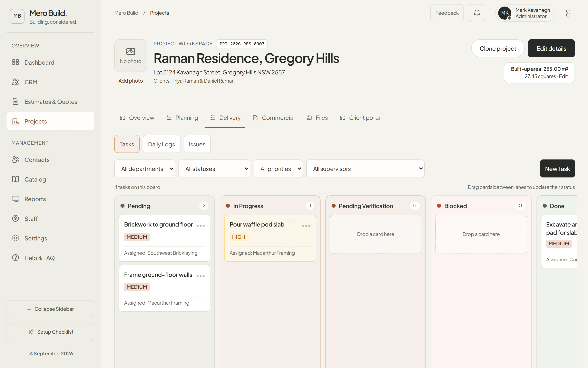Open the Commercial tab
The image size is (588, 368).
274,118
